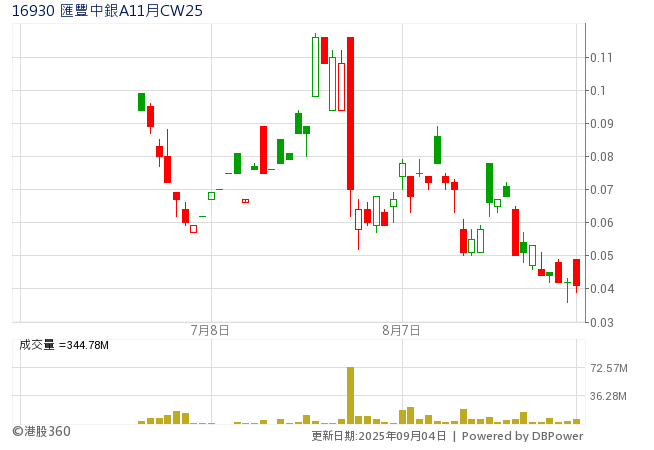Click the 7月8日 date axis label

point(210,330)
